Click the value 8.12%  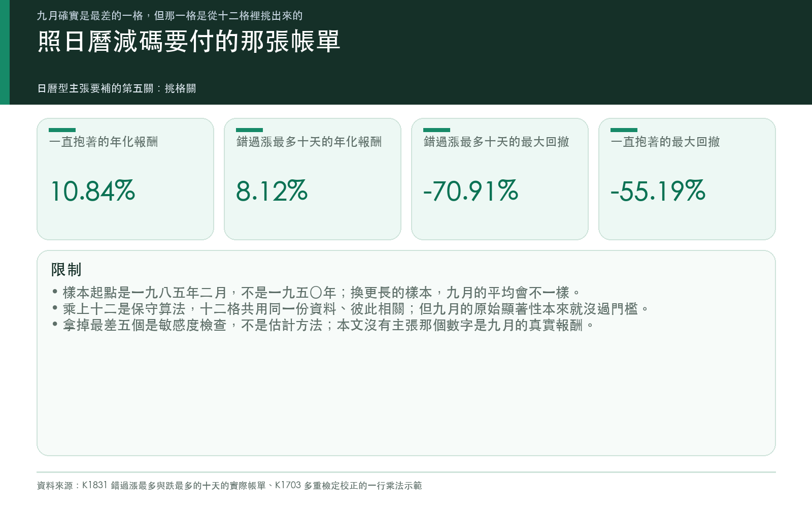(272, 191)
